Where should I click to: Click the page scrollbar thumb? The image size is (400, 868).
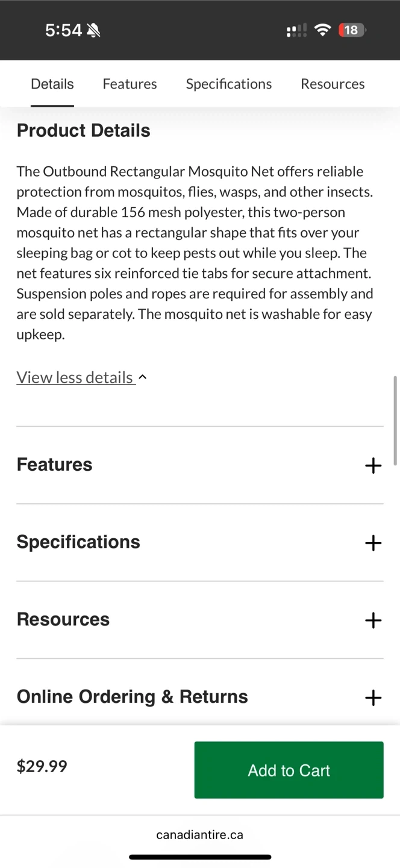[395, 421]
